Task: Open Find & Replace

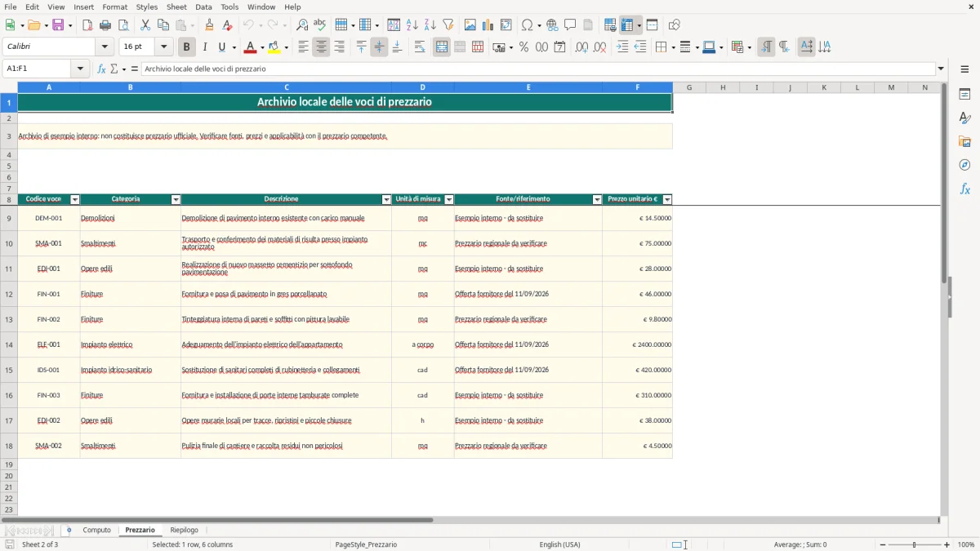Action: (x=302, y=25)
